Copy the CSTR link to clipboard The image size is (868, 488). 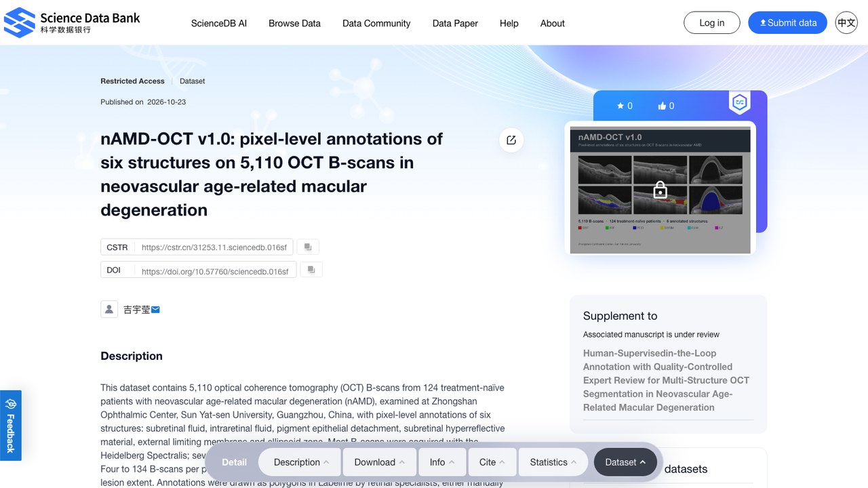tap(308, 247)
